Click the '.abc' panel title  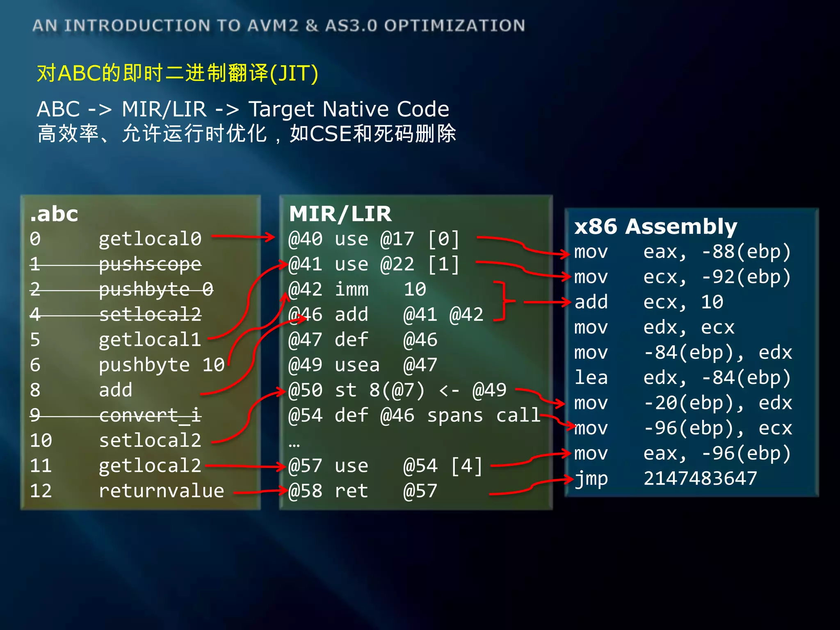pyautogui.click(x=54, y=214)
